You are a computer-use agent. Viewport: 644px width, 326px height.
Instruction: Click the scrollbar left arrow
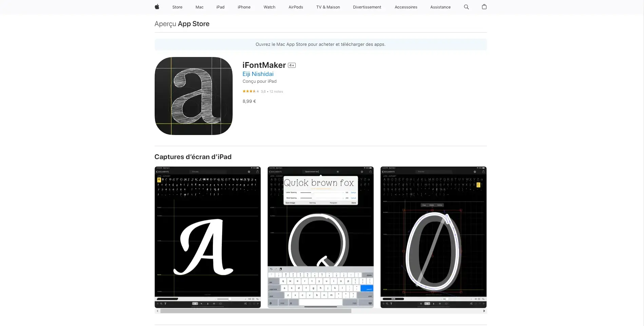[x=157, y=311]
